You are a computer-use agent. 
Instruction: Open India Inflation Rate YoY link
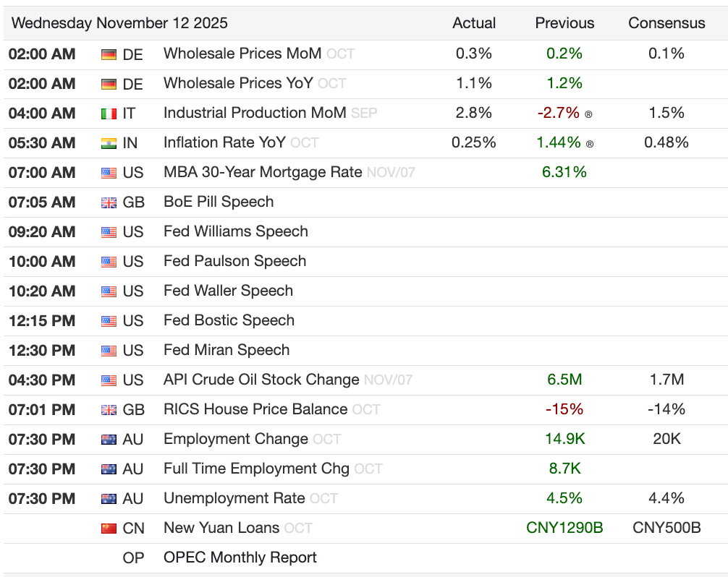[224, 143]
